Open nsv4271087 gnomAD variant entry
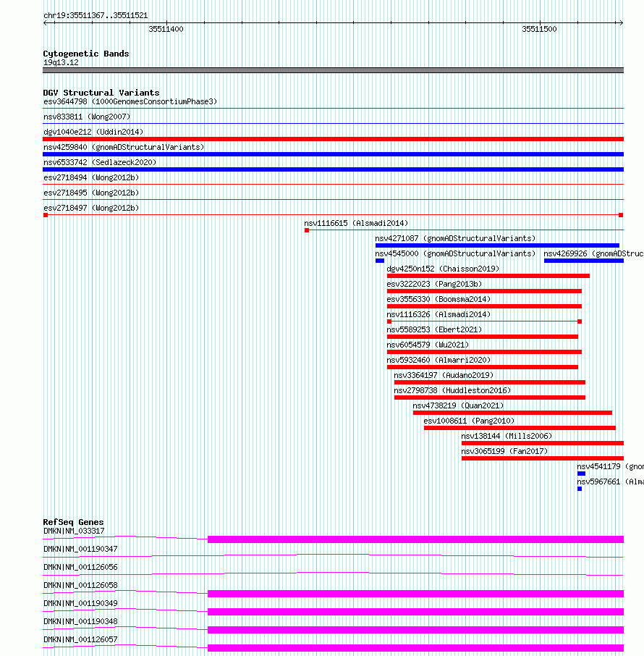The width and height of the screenshot is (644, 656). (455, 238)
